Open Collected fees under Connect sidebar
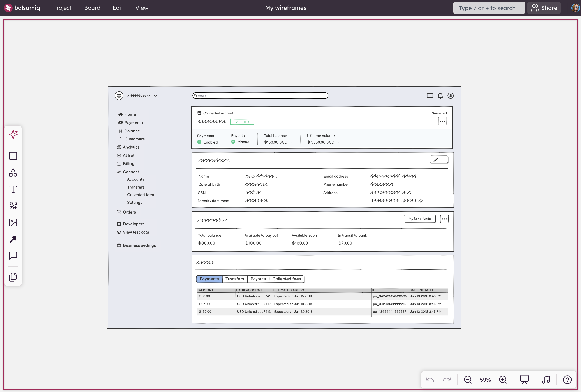This screenshot has width=581, height=392. tap(141, 195)
